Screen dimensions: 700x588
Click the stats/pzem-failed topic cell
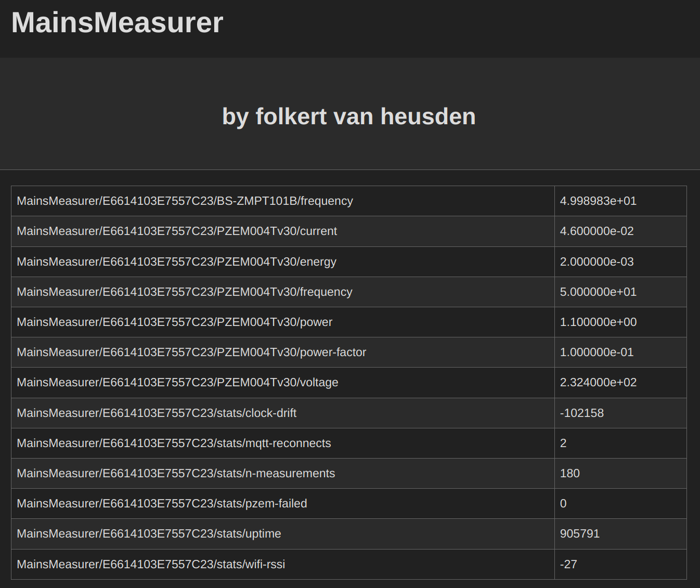coord(283,503)
